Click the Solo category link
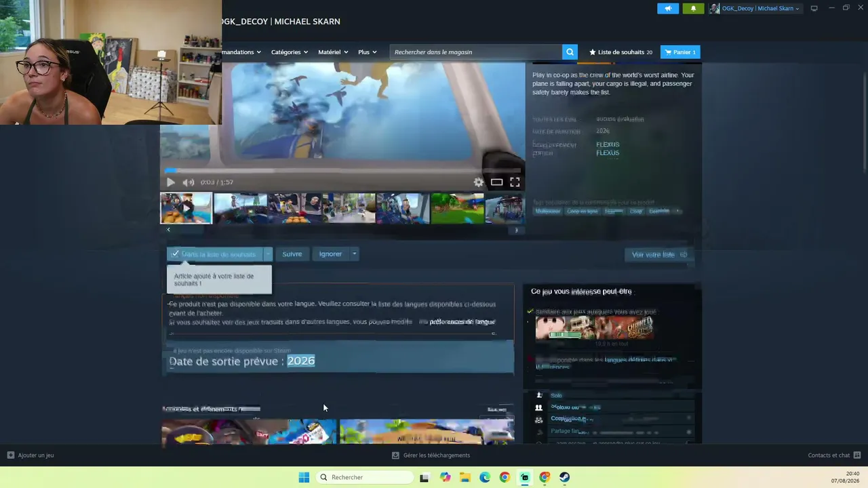 (x=556, y=396)
